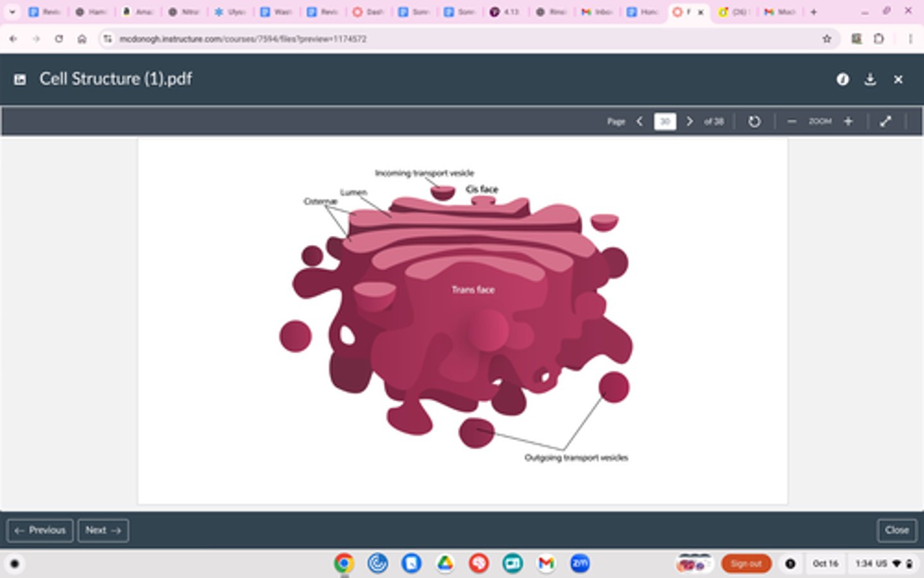Close the active tab
Viewport: 924px width, 578px height.
coord(701,12)
